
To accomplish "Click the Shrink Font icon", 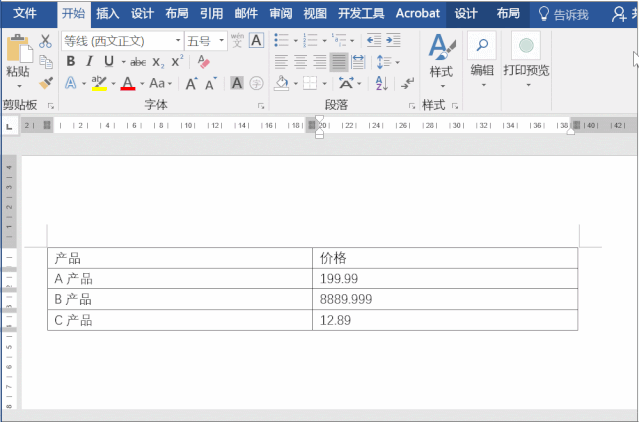I will pyautogui.click(x=211, y=84).
